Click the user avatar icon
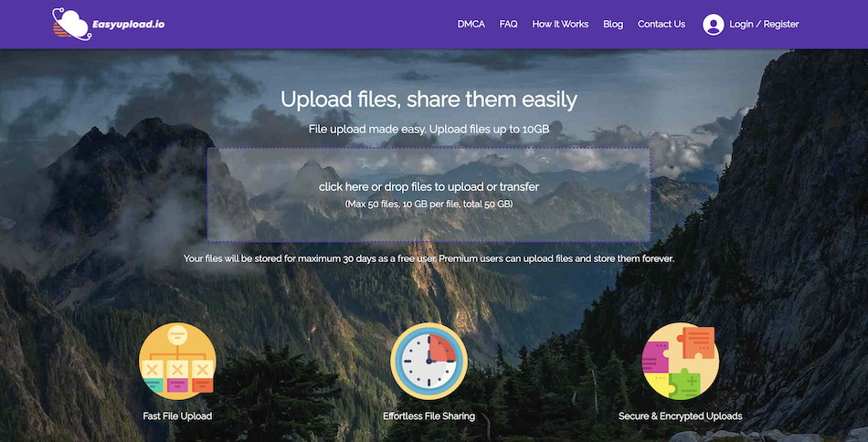The image size is (868, 442). pyautogui.click(x=713, y=25)
